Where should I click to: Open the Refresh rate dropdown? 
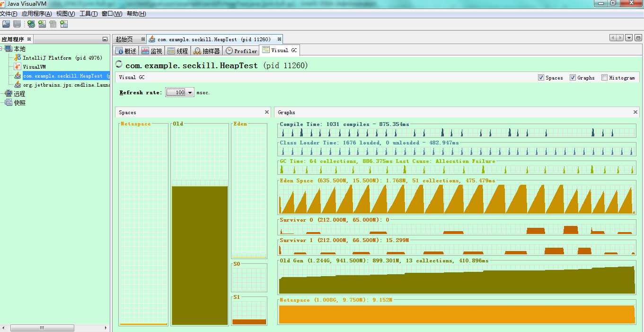click(x=180, y=92)
